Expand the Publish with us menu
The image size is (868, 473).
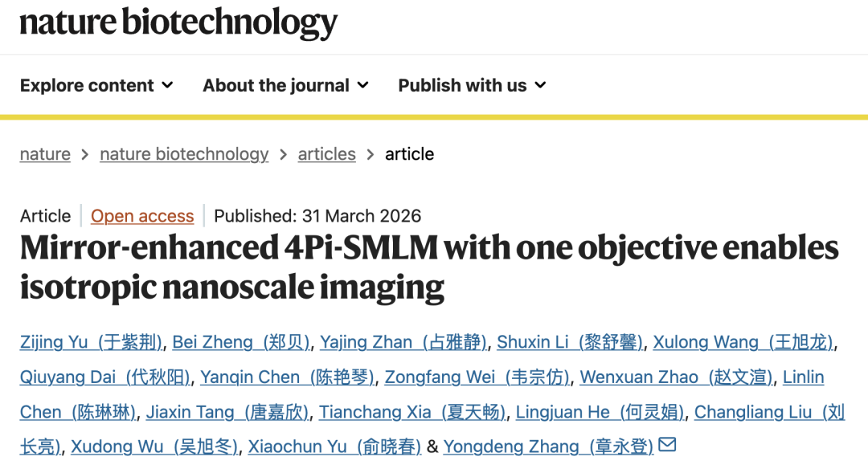pos(472,85)
